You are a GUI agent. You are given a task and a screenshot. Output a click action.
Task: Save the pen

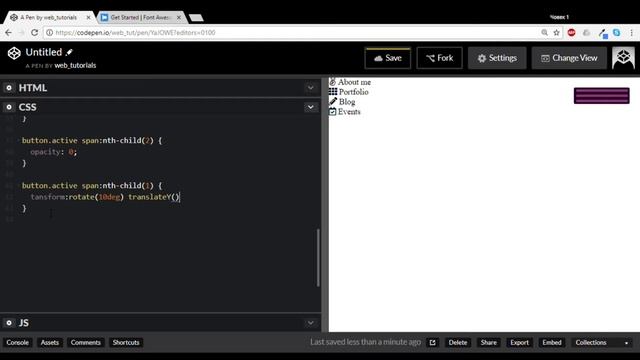pos(388,58)
